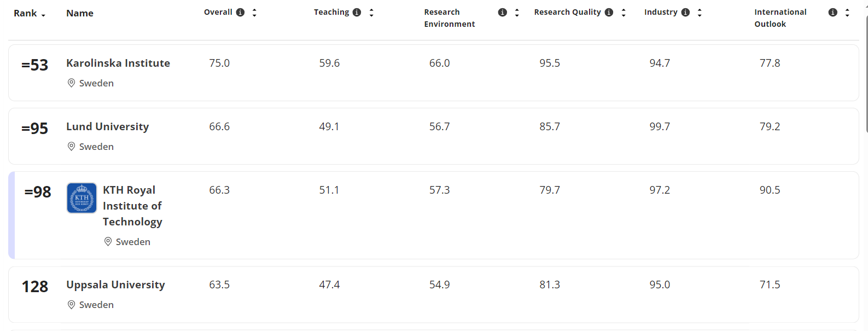Sort the table by Teaching score
The image size is (868, 331).
[x=371, y=13]
